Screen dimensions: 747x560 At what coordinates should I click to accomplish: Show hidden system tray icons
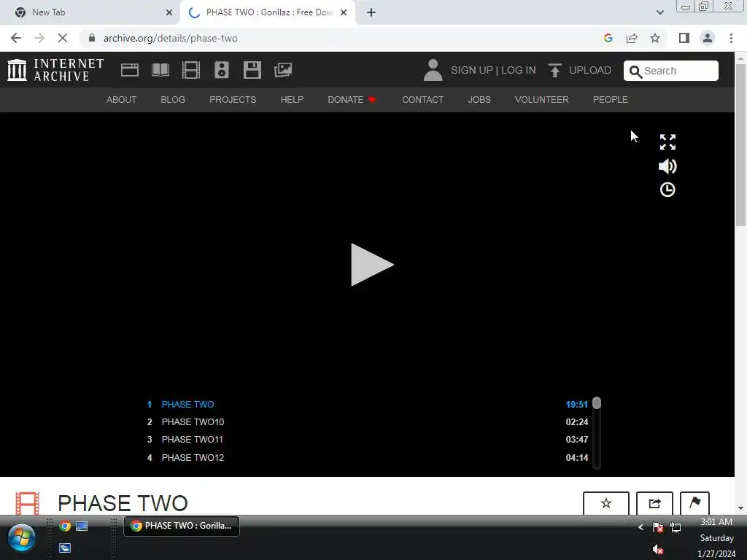point(640,526)
